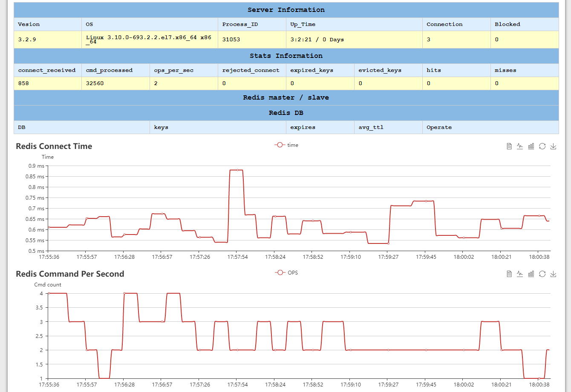The height and width of the screenshot is (392, 571).
Task: Select version value 3.2.9
Action: click(x=48, y=40)
